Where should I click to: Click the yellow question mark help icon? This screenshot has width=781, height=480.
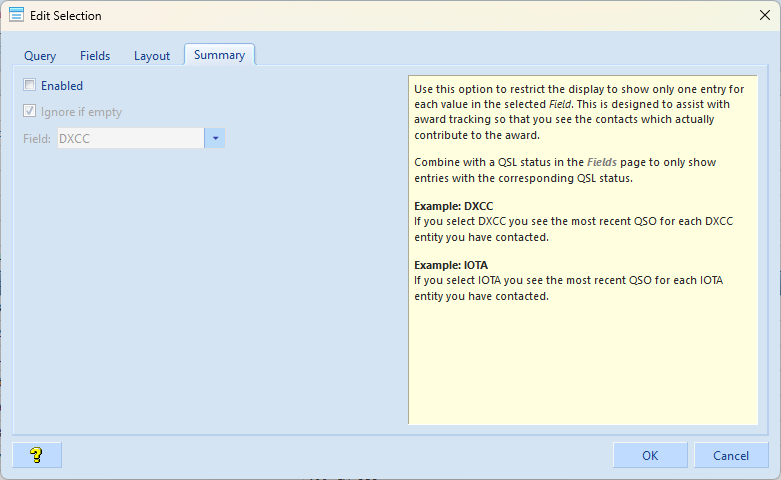pyautogui.click(x=37, y=455)
